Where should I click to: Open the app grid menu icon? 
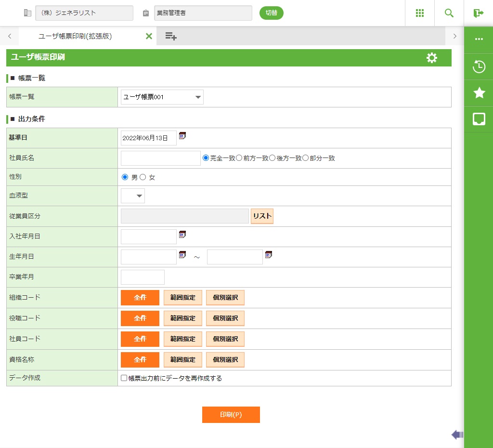pos(419,13)
